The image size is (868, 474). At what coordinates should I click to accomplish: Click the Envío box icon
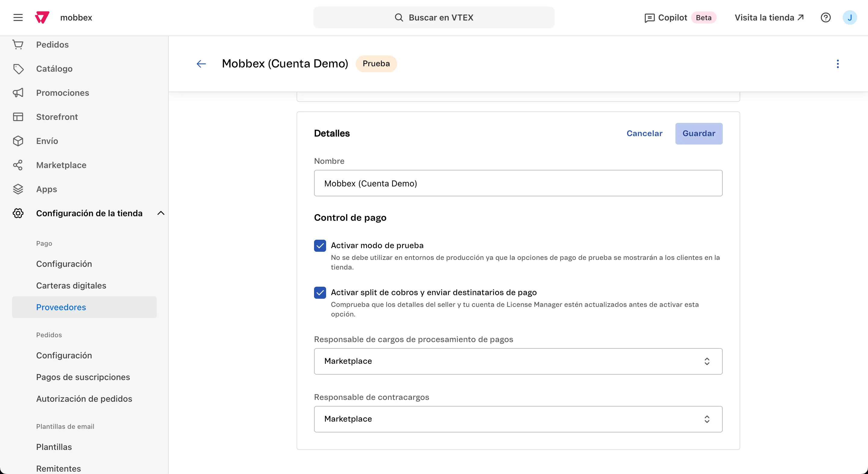pyautogui.click(x=18, y=141)
